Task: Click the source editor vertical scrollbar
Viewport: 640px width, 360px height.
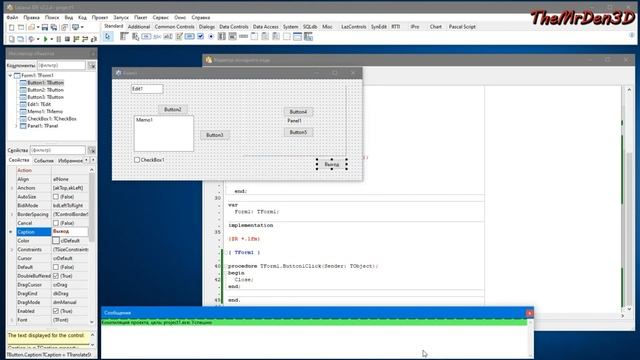Action: tap(629, 200)
